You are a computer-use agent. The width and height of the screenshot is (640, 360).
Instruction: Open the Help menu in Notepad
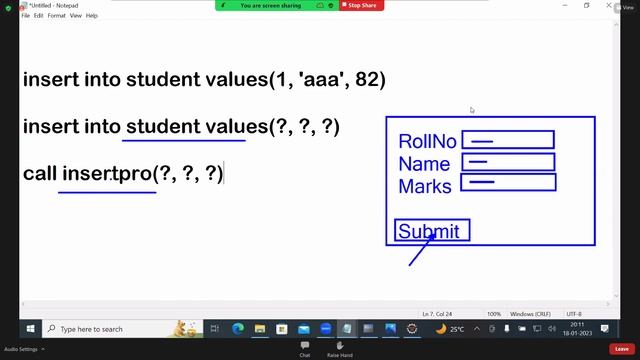(x=91, y=16)
